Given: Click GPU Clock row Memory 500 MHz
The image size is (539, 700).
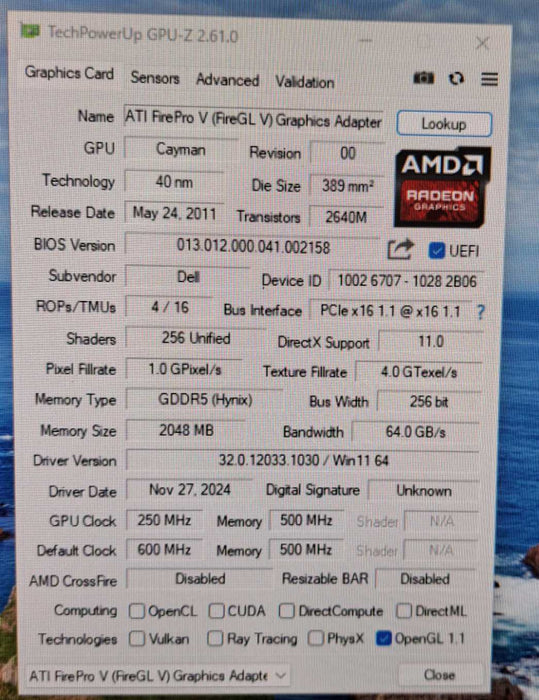Looking at the screenshot, I should 306,521.
